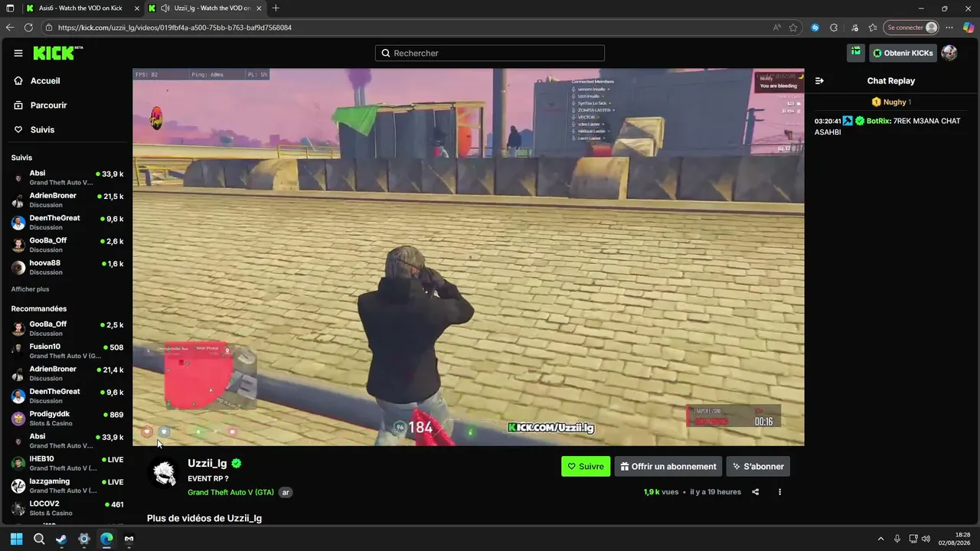
Task: Close the Asis6 browser tab
Action: point(136,8)
